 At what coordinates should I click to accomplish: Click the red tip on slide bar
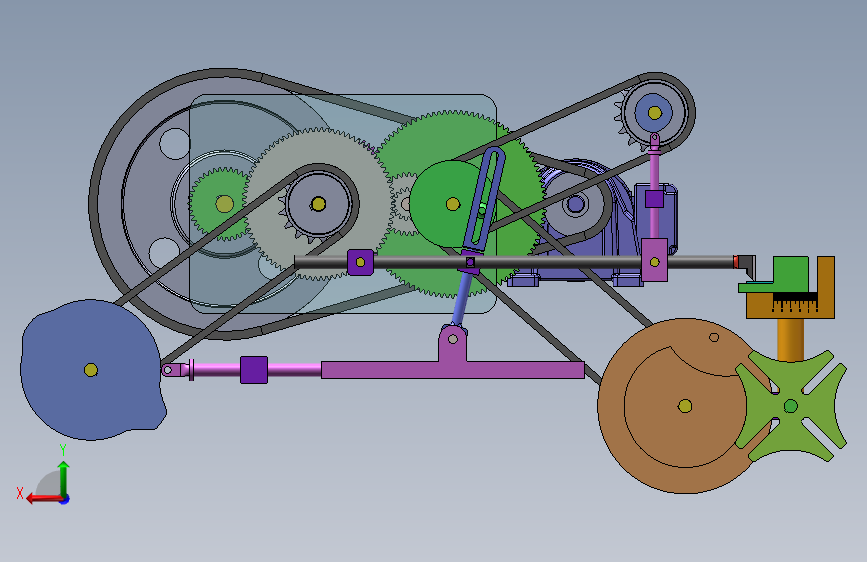click(x=736, y=262)
